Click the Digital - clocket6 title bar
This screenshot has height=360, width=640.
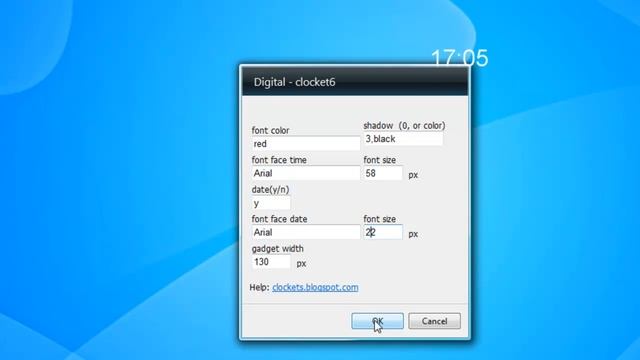pyautogui.click(x=355, y=82)
